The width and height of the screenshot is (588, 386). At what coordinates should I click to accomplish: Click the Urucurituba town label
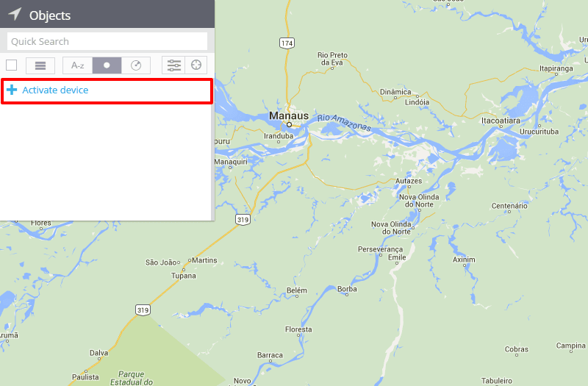(x=539, y=132)
